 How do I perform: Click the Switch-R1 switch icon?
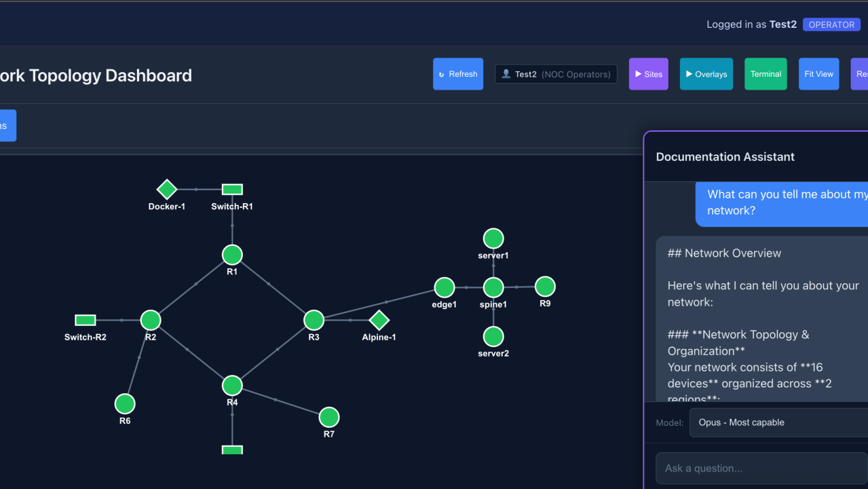pos(231,189)
